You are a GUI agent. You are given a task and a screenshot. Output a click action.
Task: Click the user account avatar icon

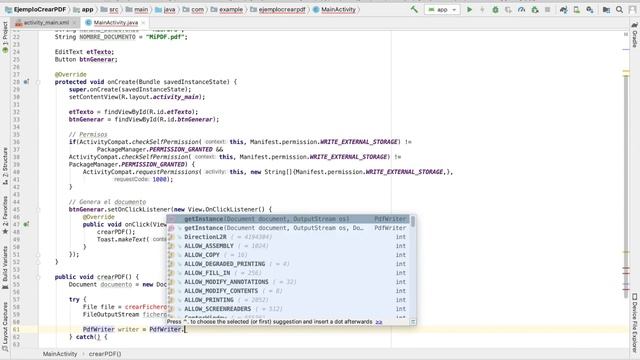click(x=632, y=9)
